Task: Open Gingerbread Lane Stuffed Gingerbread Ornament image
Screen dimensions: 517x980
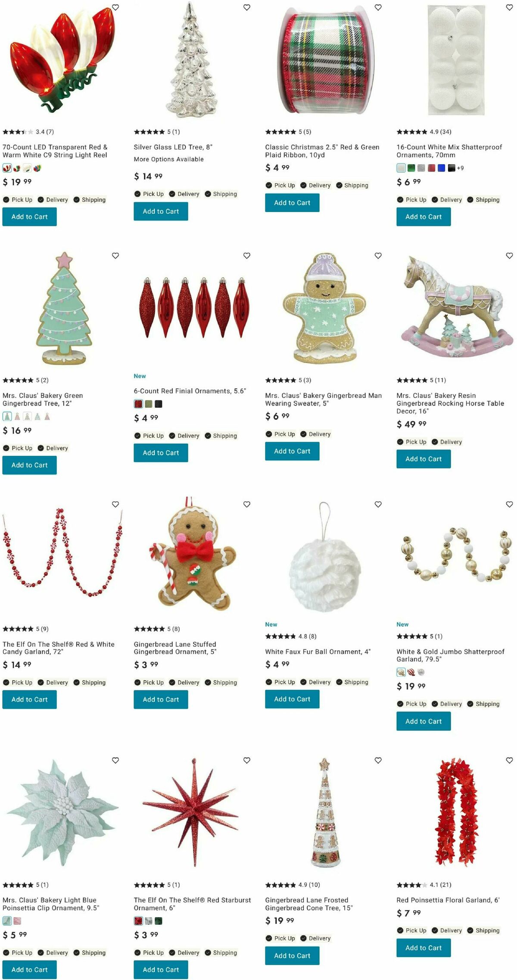Action: point(193,555)
